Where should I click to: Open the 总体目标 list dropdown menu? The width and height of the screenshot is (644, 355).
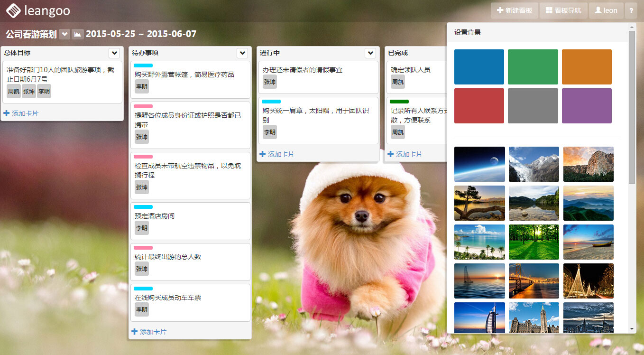pyautogui.click(x=114, y=53)
